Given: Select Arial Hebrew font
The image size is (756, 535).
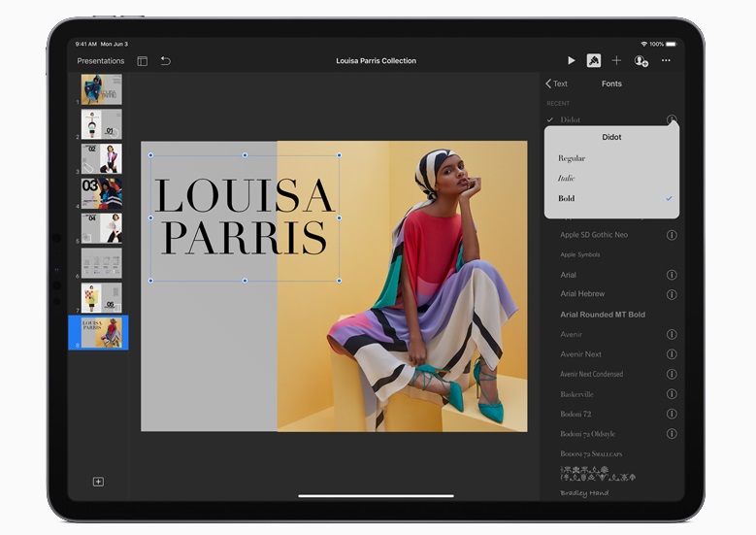Looking at the screenshot, I should click(582, 294).
